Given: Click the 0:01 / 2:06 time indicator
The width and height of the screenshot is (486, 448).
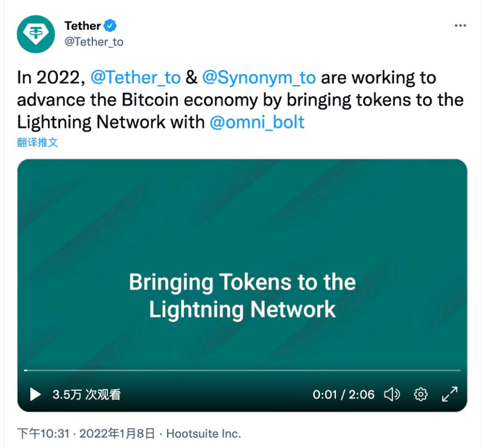Looking at the screenshot, I should 343,395.
